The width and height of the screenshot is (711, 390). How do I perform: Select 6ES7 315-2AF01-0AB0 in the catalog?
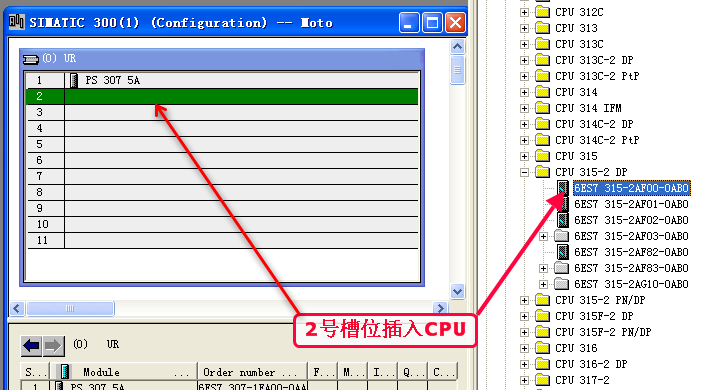click(x=631, y=204)
